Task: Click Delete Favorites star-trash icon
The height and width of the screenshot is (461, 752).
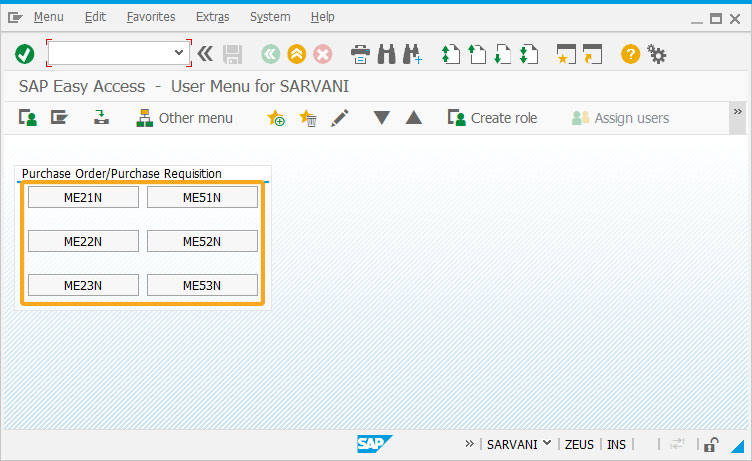Action: pyautogui.click(x=307, y=118)
